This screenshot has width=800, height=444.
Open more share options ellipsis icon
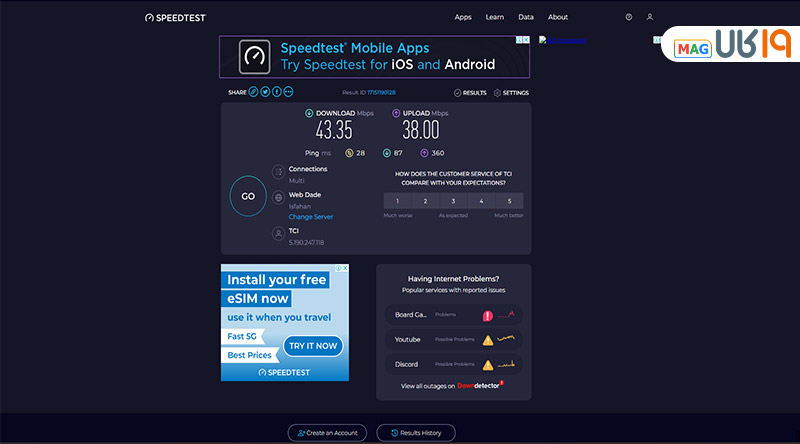[289, 92]
